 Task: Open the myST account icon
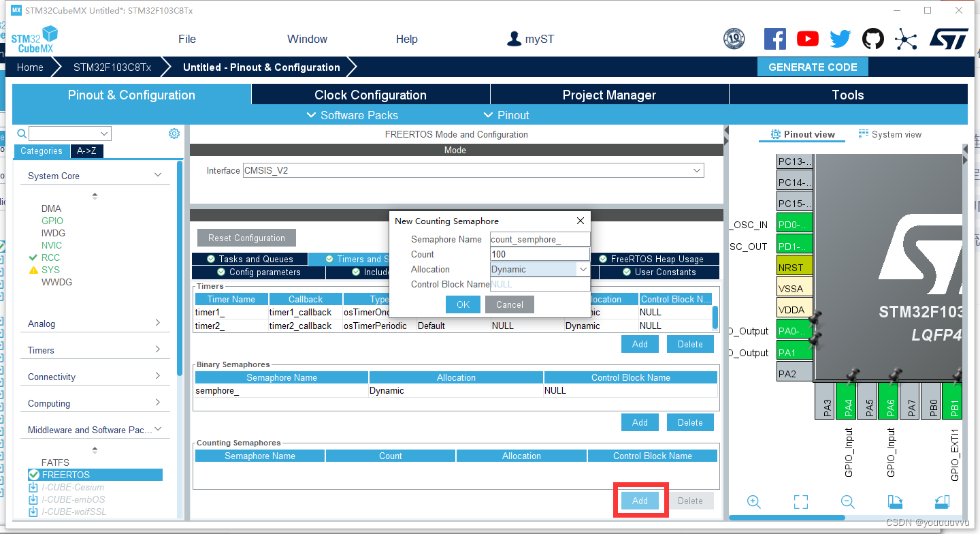514,39
